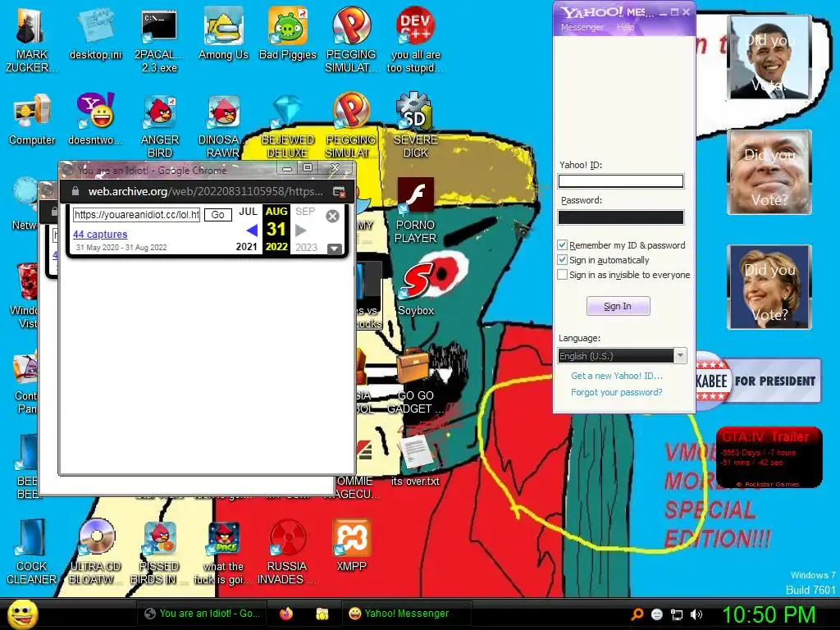
Task: Close the Wayback toolbar with X circle
Action: [x=333, y=216]
